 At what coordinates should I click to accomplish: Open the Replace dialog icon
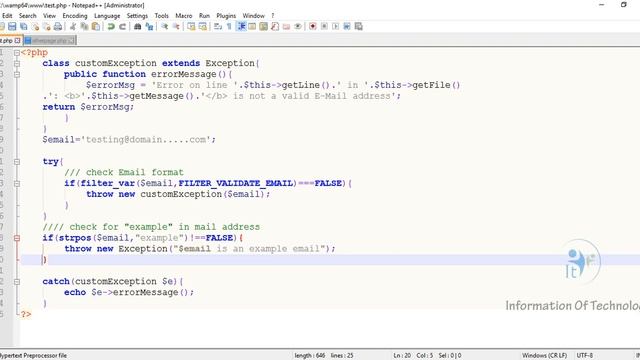click(149, 27)
